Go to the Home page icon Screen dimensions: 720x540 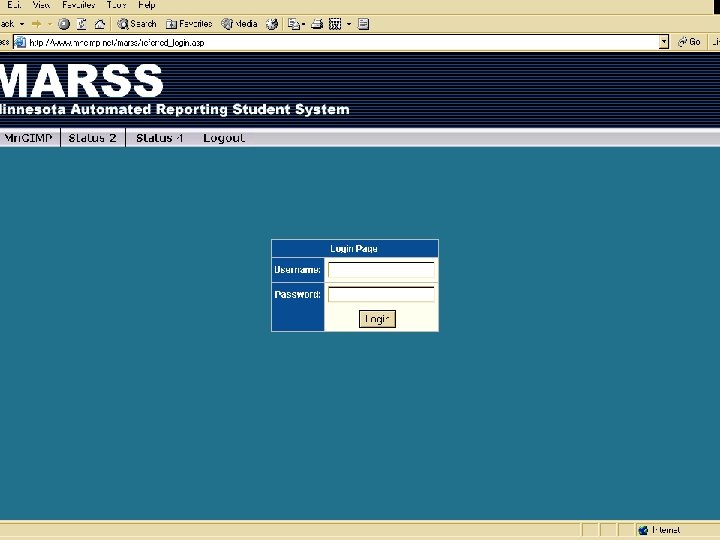click(x=100, y=24)
